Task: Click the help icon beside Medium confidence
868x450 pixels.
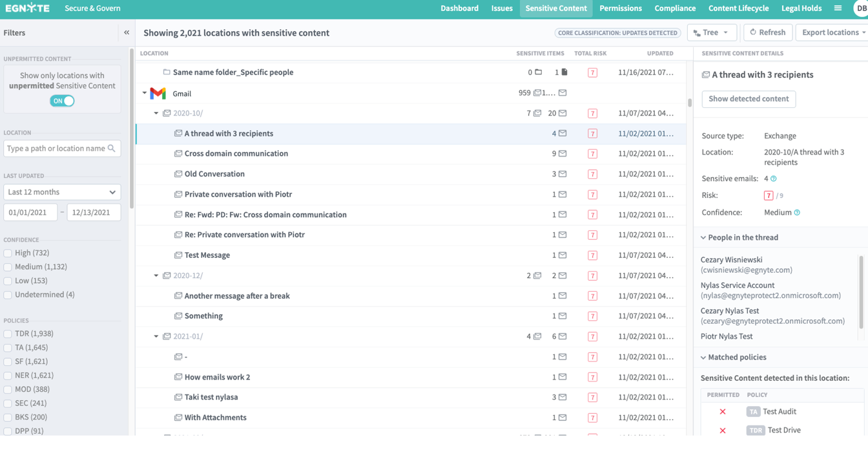Action: [797, 213]
